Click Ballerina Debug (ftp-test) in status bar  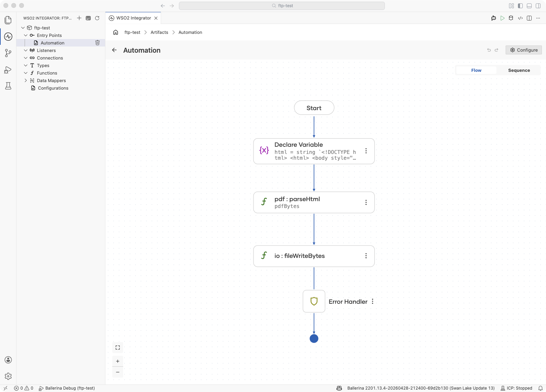coord(67,388)
